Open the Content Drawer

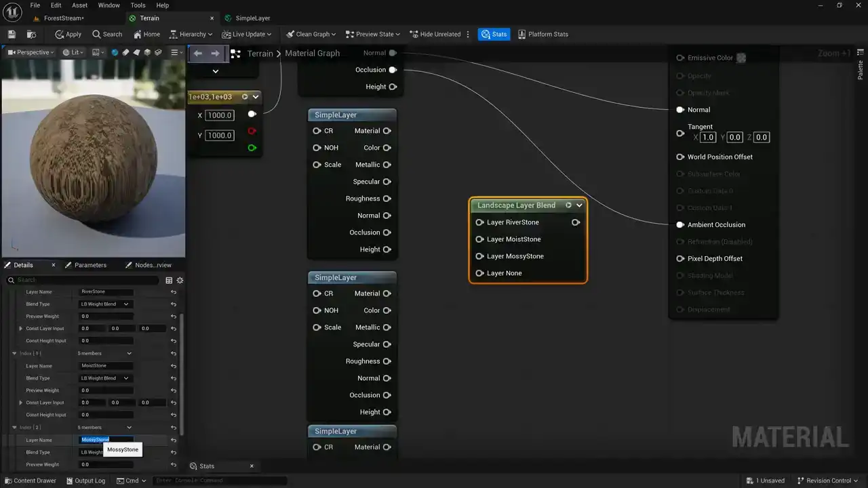(30, 481)
